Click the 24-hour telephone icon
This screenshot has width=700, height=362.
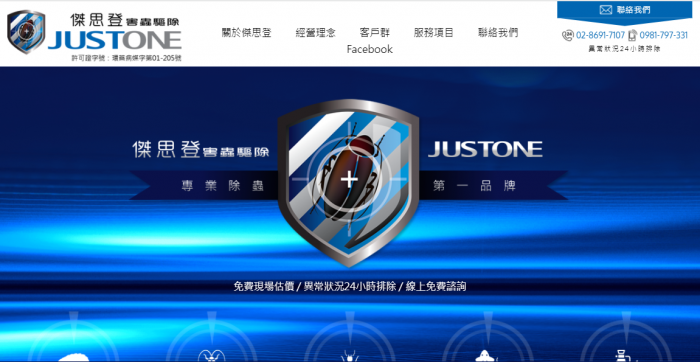pos(568,35)
